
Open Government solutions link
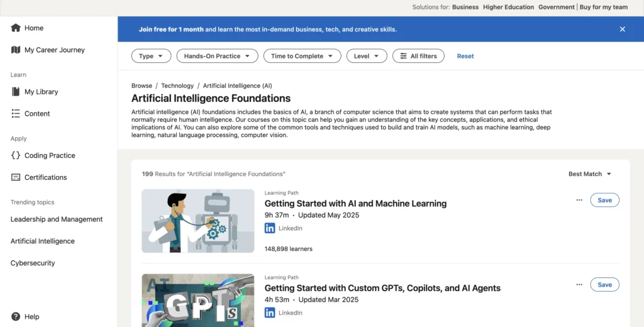[x=557, y=7]
